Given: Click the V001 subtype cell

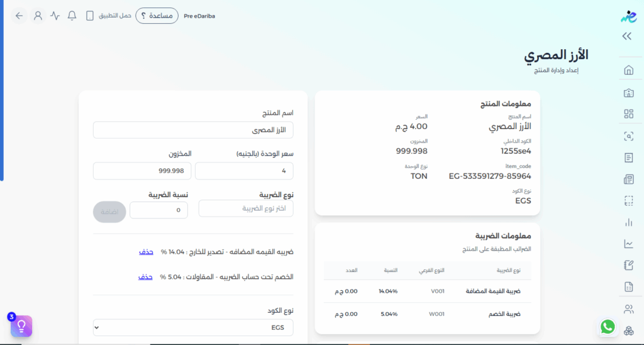Looking at the screenshot, I should click(438, 291).
